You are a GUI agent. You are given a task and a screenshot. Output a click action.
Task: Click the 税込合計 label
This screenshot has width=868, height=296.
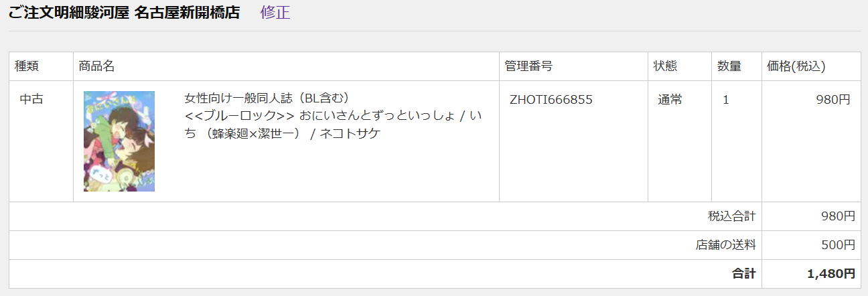coord(731,216)
